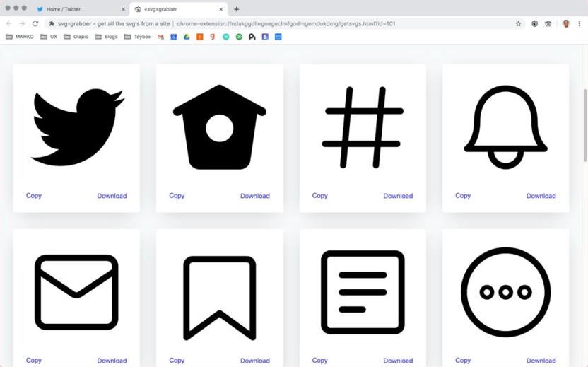Click the notification bell SVG icon
This screenshot has height=367, width=588.
[505, 127]
